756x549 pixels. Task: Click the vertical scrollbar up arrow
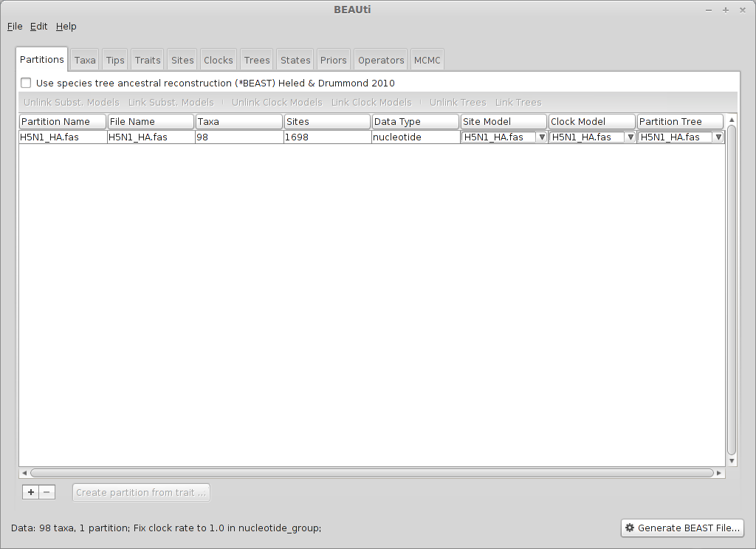732,120
